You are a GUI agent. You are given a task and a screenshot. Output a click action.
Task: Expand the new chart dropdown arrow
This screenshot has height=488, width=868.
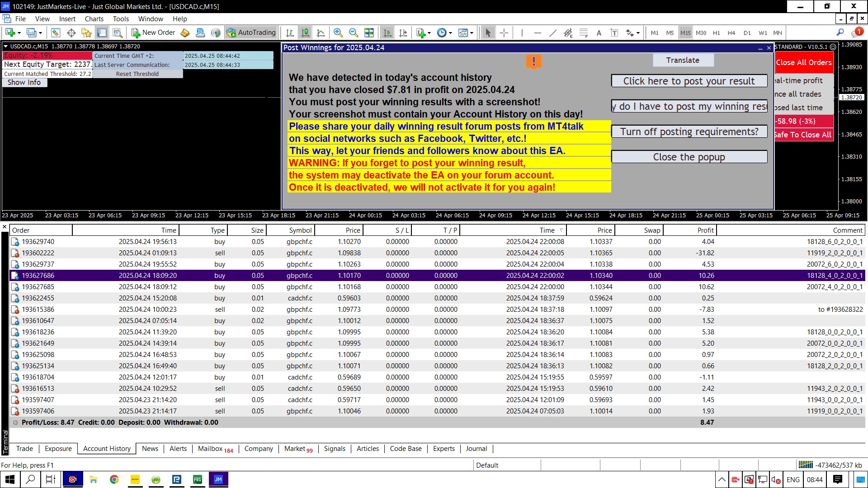pos(19,33)
